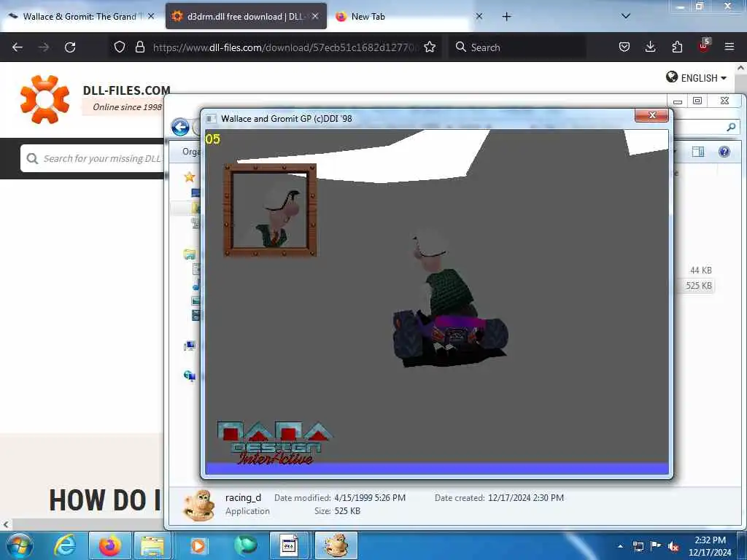Click the racing_d file name text
The width and height of the screenshot is (747, 560).
point(243,497)
